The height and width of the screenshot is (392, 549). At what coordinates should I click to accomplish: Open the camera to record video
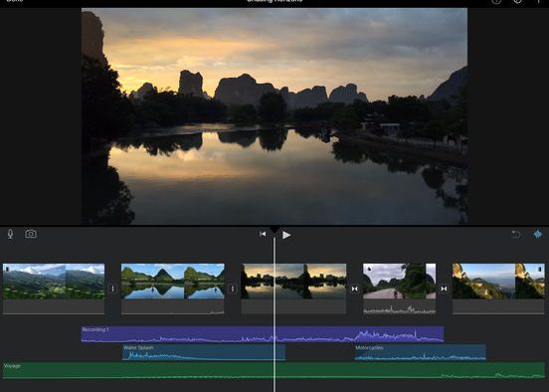pyautogui.click(x=31, y=234)
